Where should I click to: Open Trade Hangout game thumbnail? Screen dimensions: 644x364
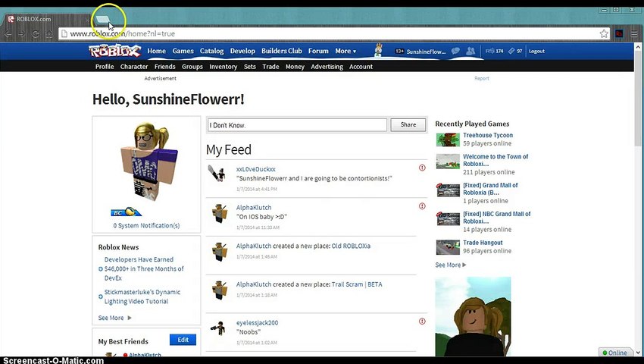point(448,247)
